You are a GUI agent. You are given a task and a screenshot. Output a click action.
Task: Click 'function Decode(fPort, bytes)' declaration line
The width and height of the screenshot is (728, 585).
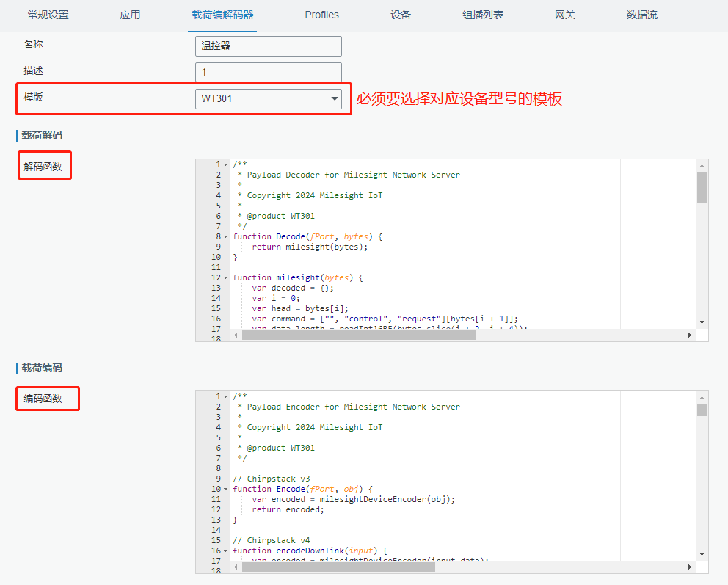pyautogui.click(x=307, y=237)
